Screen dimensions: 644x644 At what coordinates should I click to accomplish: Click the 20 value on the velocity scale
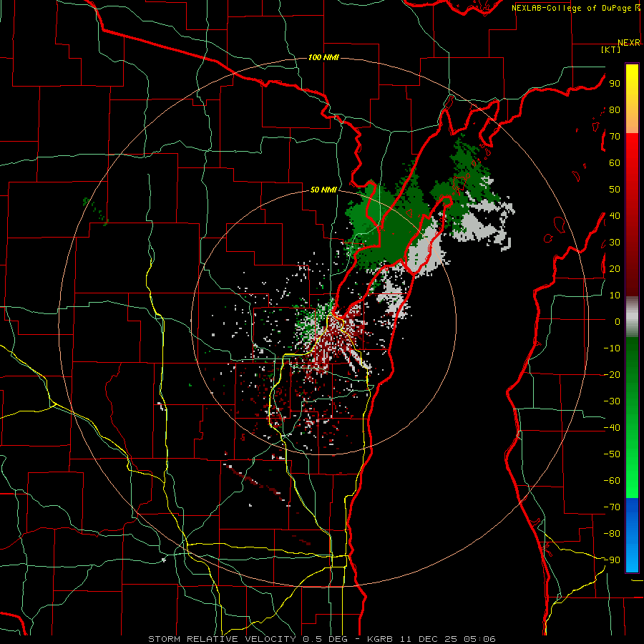click(x=615, y=269)
